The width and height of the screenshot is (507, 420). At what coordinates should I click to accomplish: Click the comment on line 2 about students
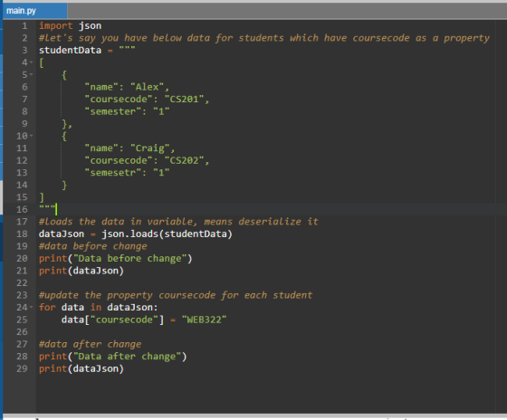264,38
